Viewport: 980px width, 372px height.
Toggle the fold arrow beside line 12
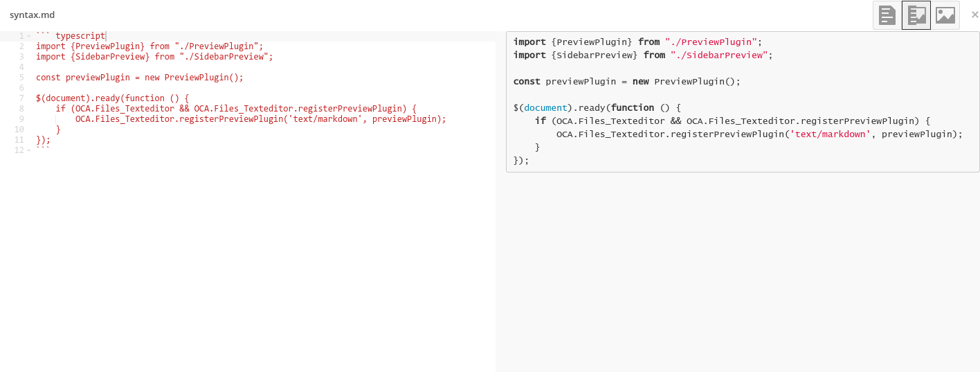[28, 150]
